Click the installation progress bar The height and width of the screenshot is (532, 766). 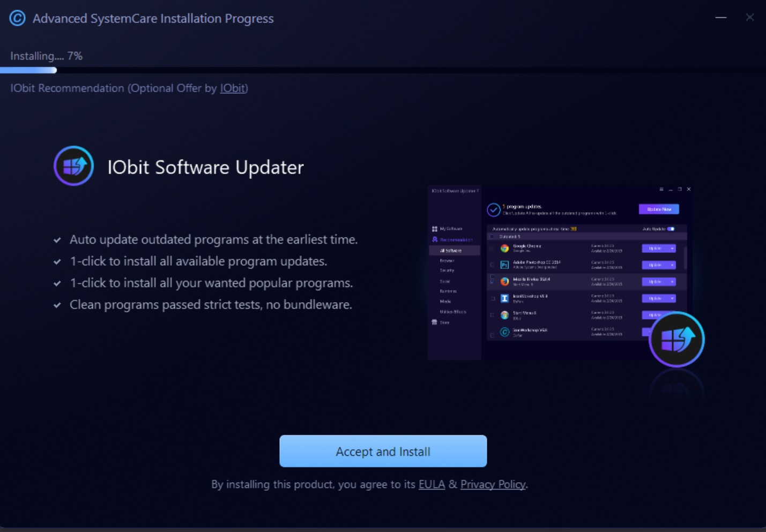point(383,70)
